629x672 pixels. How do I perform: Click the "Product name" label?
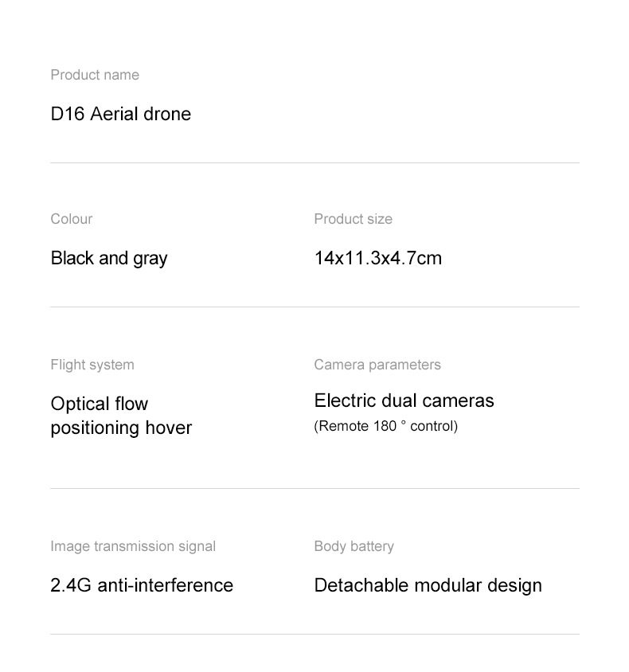tap(95, 75)
